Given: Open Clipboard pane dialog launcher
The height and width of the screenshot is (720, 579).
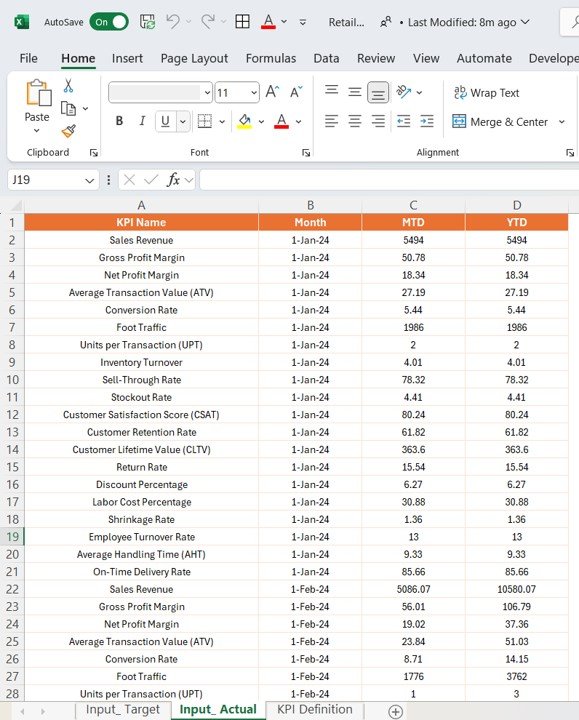Looking at the screenshot, I should (x=94, y=153).
